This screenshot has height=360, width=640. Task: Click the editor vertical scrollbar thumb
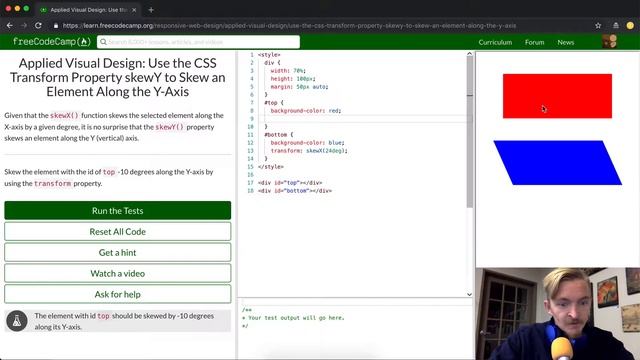[470, 131]
